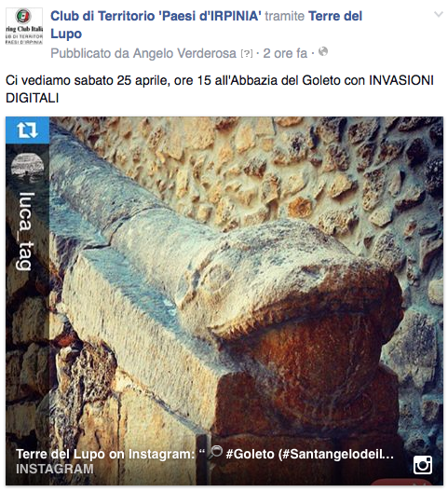Click the INSTAGRAM source label
Screen dimensions: 448x492
(x=55, y=469)
